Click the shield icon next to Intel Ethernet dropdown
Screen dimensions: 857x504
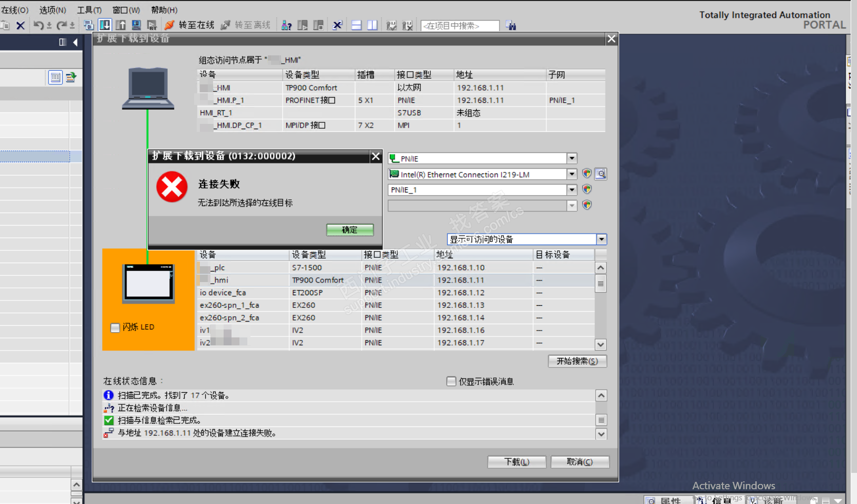(586, 173)
